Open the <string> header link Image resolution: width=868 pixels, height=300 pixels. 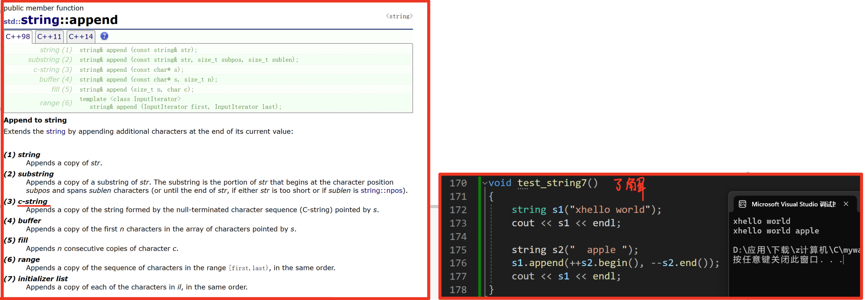[399, 16]
